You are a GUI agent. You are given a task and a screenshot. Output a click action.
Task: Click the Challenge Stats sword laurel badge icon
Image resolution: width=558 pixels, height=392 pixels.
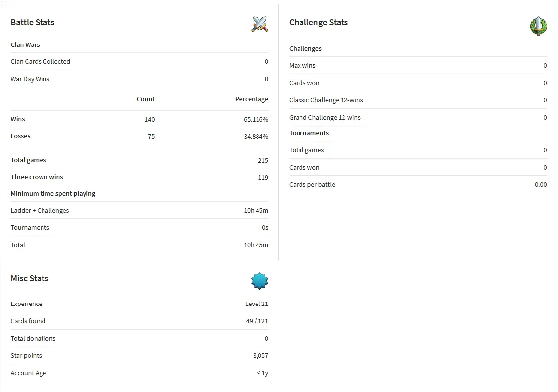538,26
